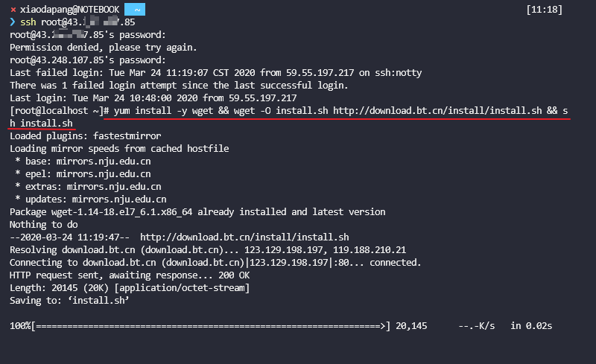Open the download.bt.cn install.sh URL in command
Viewport: 596px width, 364px height.
point(437,111)
